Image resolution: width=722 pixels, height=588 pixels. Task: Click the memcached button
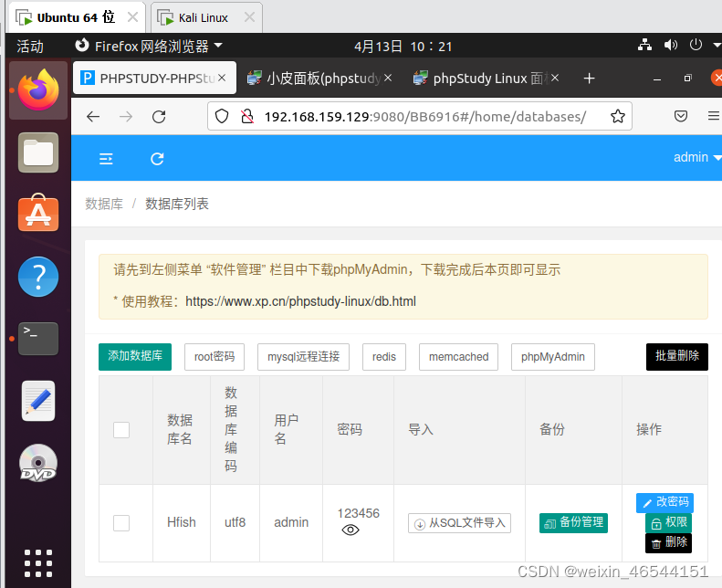coord(458,356)
